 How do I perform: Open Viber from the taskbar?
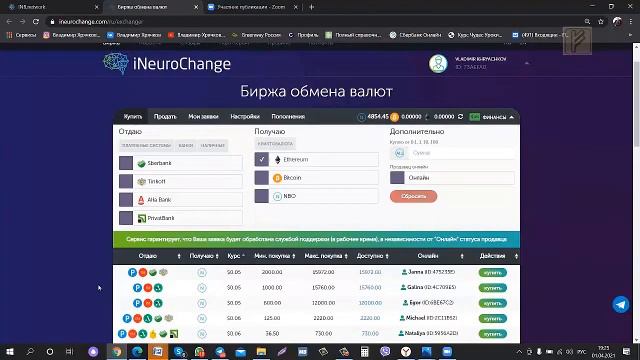tap(385, 351)
